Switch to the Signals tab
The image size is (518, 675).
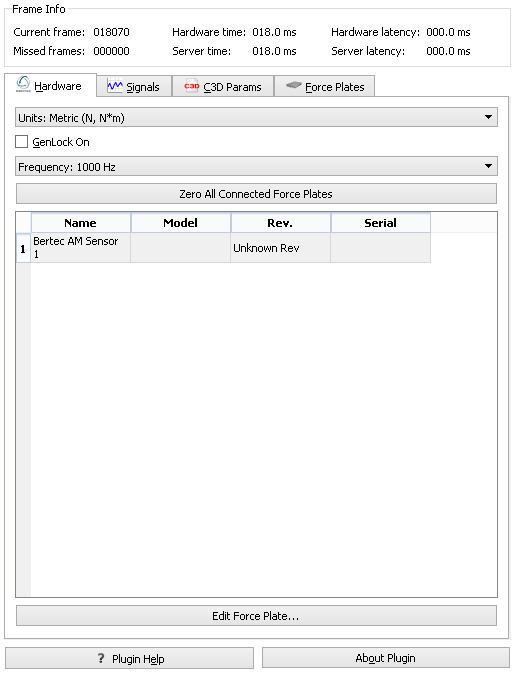click(x=134, y=86)
